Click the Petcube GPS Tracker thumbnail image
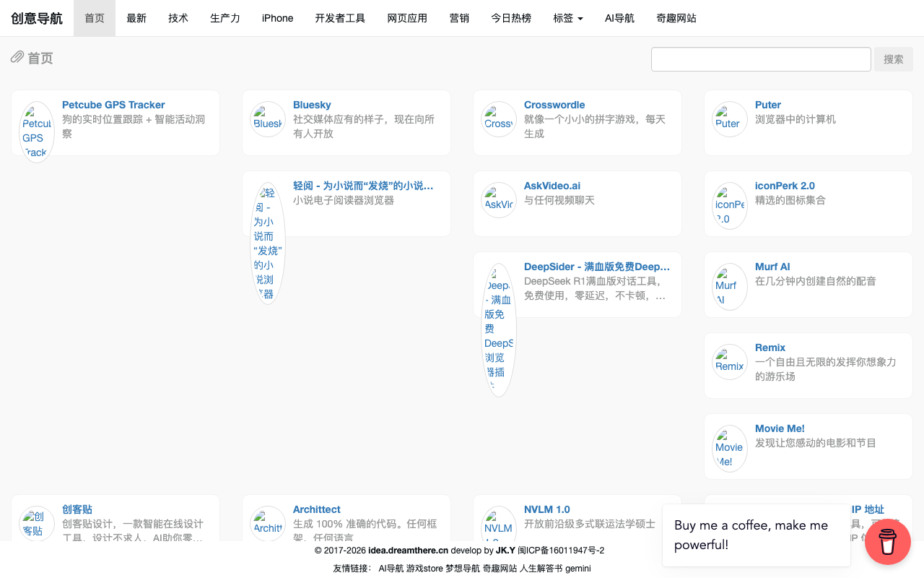The height and width of the screenshot is (578, 924). (x=37, y=131)
